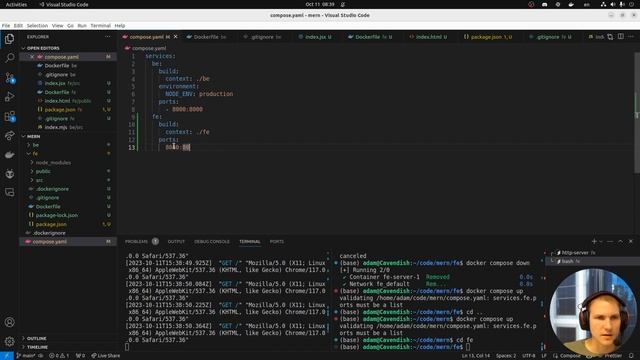
Task: Open the Live Share activity bar icon
Action: coord(9,135)
